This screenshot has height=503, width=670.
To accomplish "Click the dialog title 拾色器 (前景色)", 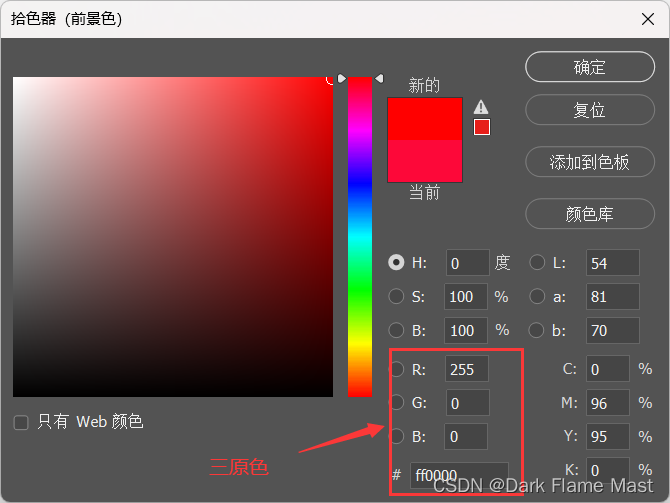I will (66, 19).
